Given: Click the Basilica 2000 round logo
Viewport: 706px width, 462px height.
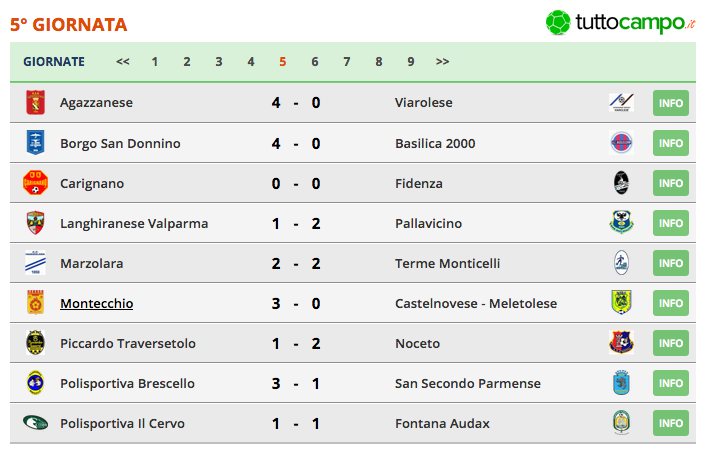Looking at the screenshot, I should pos(621,143).
